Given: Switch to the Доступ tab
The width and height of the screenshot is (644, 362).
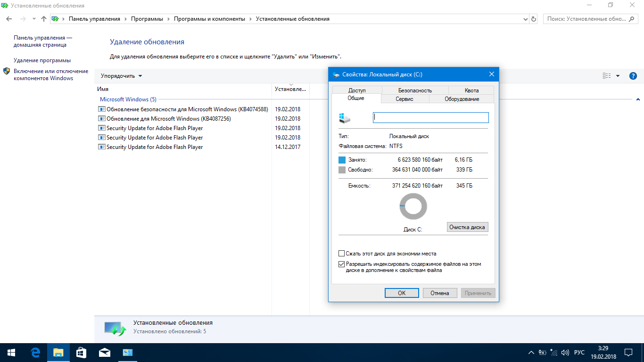Looking at the screenshot, I should pyautogui.click(x=357, y=90).
